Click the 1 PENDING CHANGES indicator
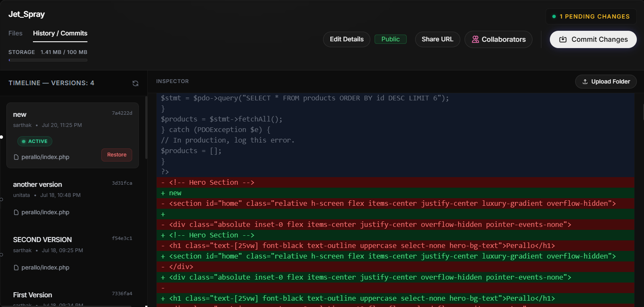This screenshot has width=644, height=307. coord(591,17)
